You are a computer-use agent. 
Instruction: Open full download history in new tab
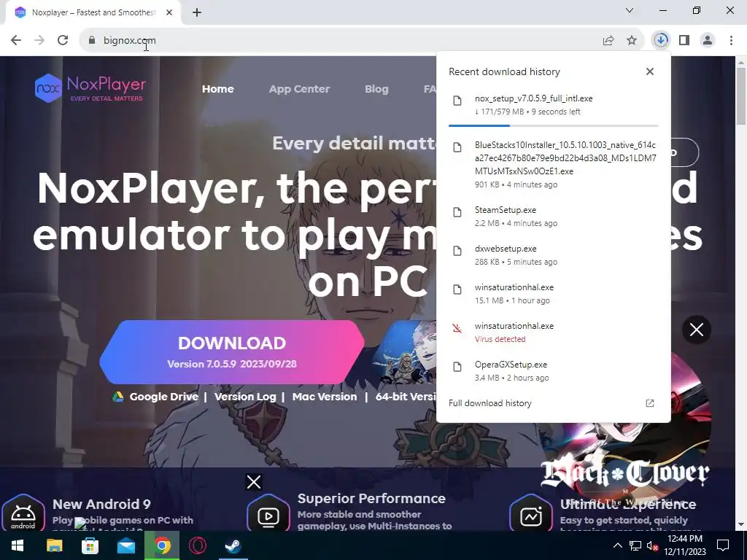click(x=650, y=403)
